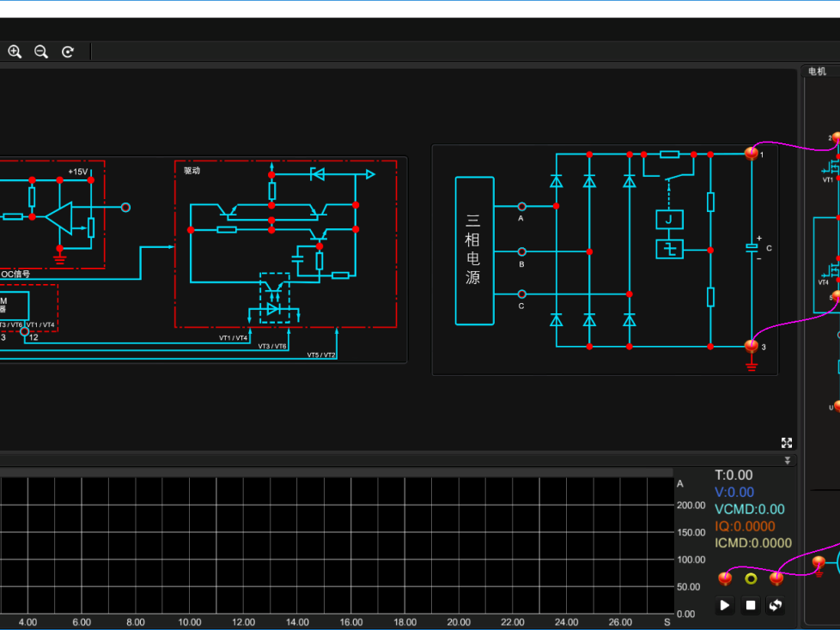Click the relay switch block below J
Image resolution: width=840 pixels, height=630 pixels.
(x=669, y=250)
